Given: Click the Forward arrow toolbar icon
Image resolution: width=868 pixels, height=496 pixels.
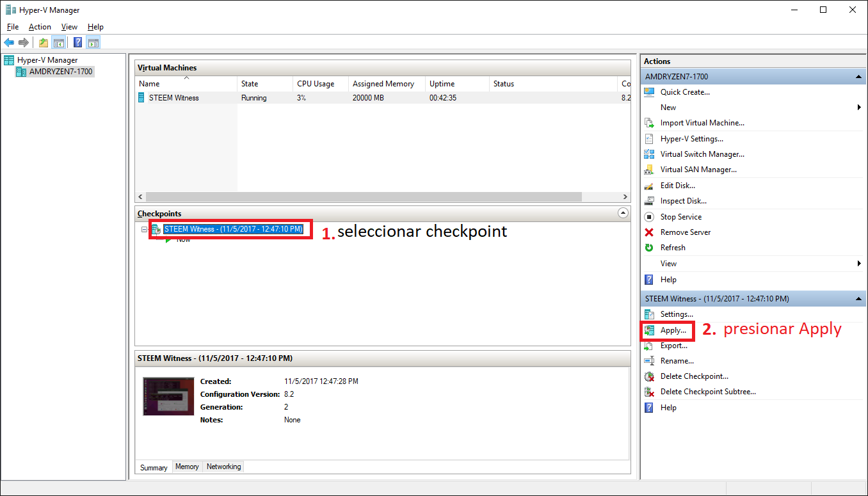Looking at the screenshot, I should pos(24,43).
